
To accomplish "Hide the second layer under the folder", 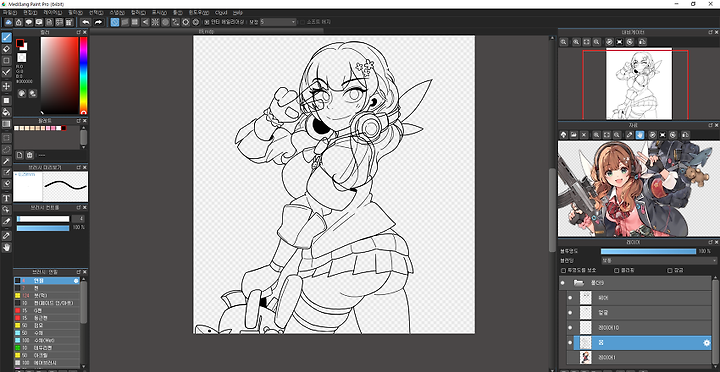I will (x=570, y=313).
